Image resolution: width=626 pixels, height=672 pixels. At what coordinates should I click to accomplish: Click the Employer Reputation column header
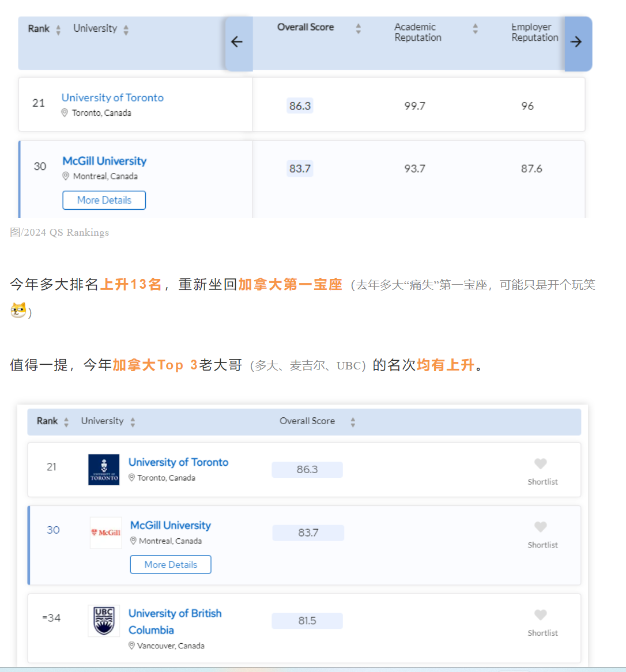535,32
